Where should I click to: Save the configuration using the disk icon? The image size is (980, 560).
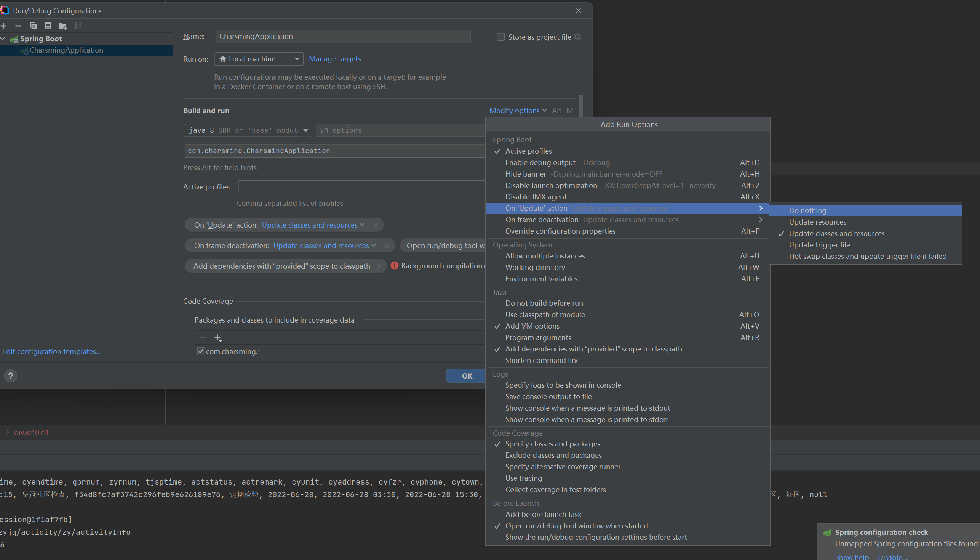point(48,26)
